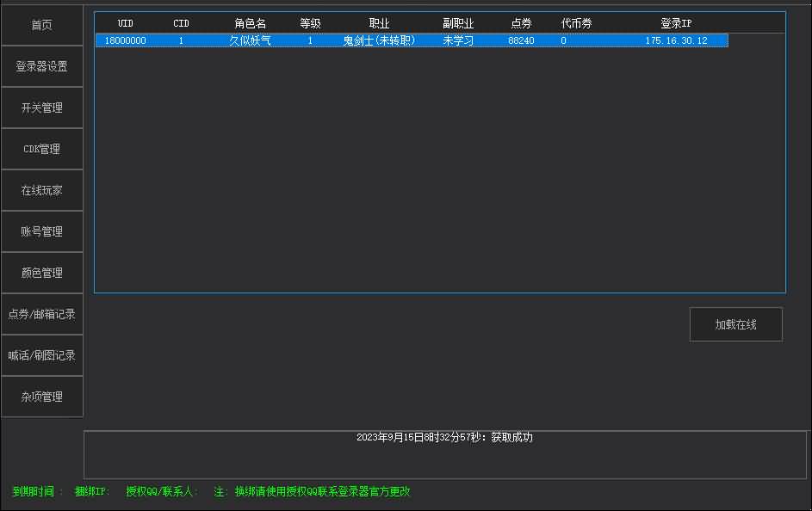
Task: Open 登录器设置 settings page
Action: click(42, 66)
